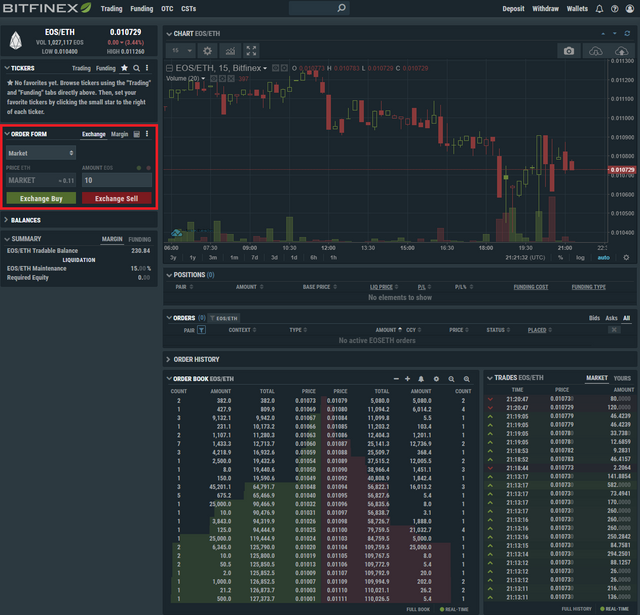
Task: Click order book zoom-out magnifier
Action: click(451, 379)
